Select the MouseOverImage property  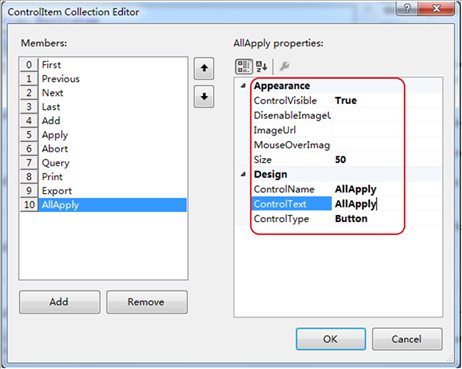(292, 145)
